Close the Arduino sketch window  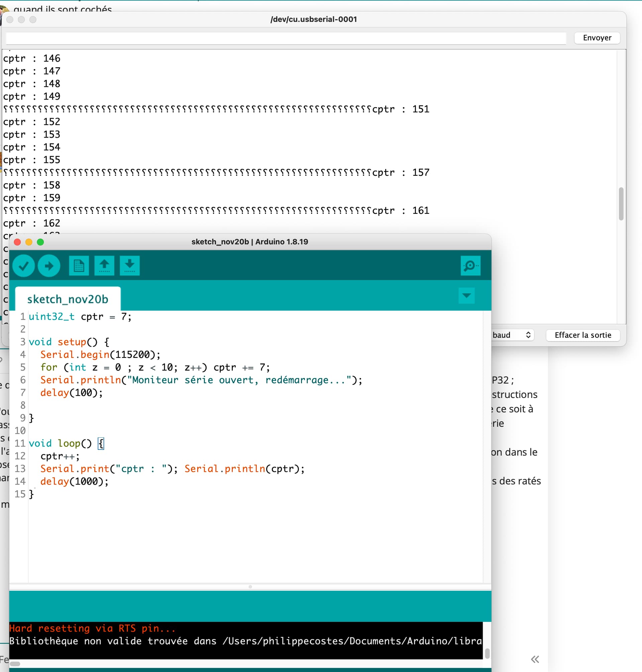click(x=17, y=242)
